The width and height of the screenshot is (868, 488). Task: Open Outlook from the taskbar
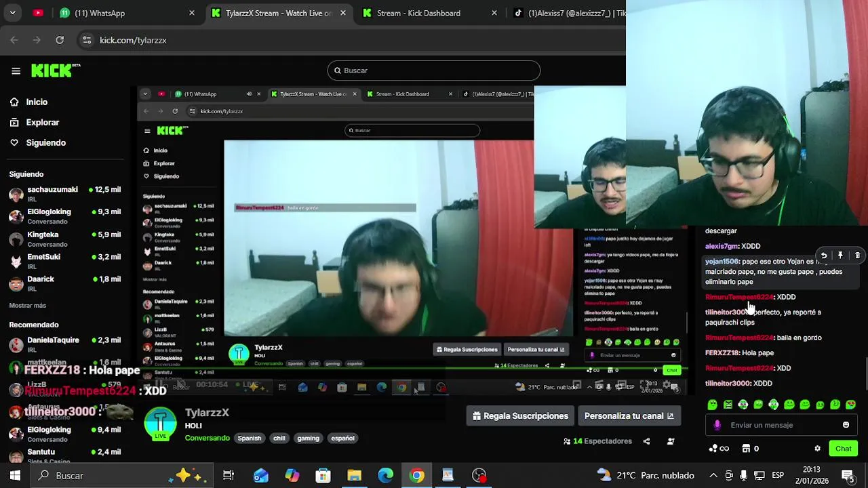pos(261,475)
